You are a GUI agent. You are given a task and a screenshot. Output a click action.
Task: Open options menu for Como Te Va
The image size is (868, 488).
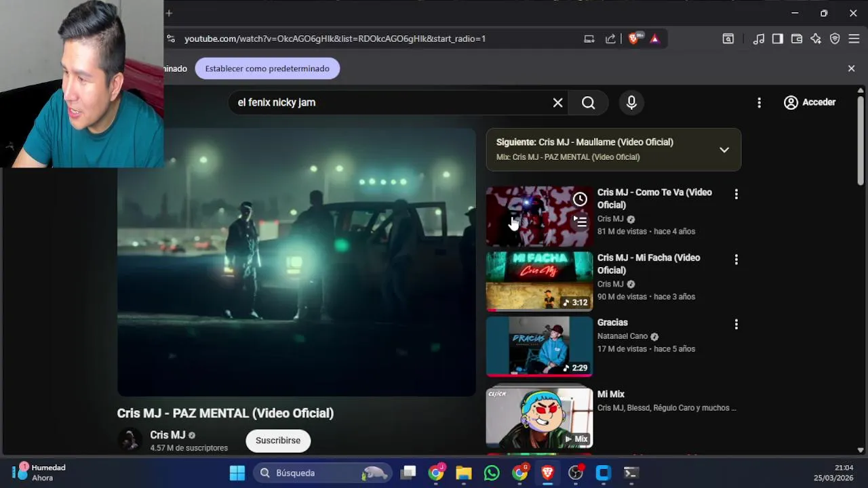click(x=736, y=195)
